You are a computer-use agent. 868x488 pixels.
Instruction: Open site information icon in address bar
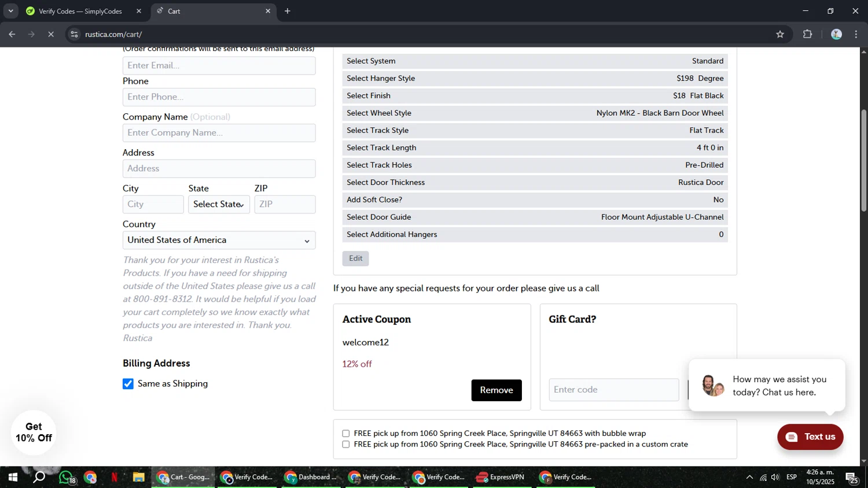(x=74, y=34)
